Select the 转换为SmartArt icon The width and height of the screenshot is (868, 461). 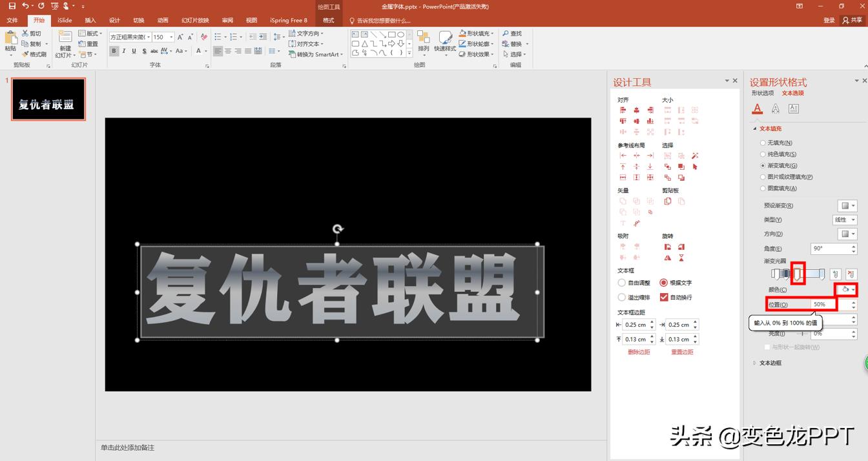[x=316, y=54]
